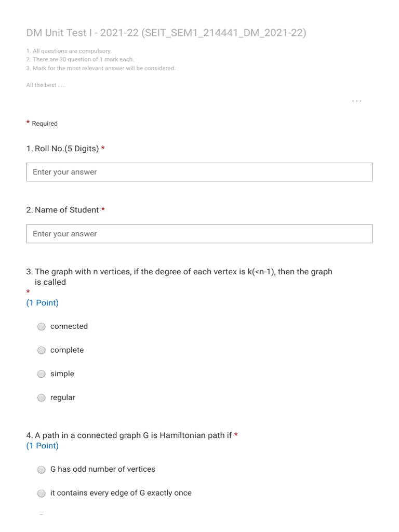The image size is (399, 532).
Task: Choose the 'complete' radio option
Action: click(x=42, y=350)
